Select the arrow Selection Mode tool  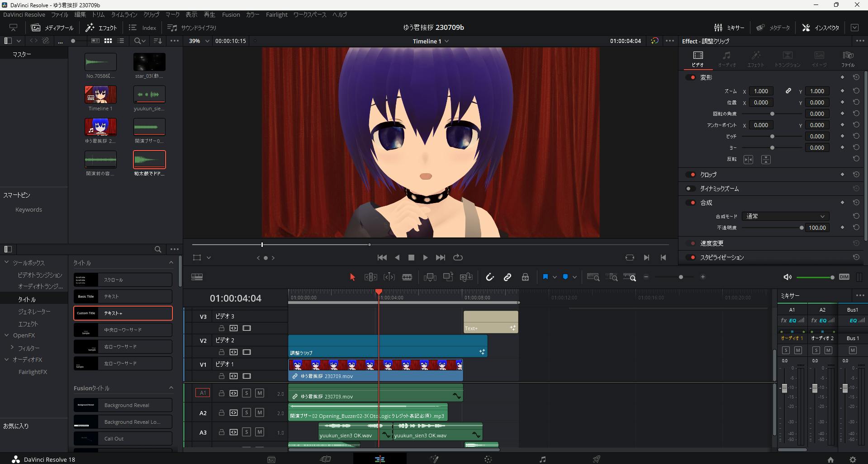tap(352, 277)
